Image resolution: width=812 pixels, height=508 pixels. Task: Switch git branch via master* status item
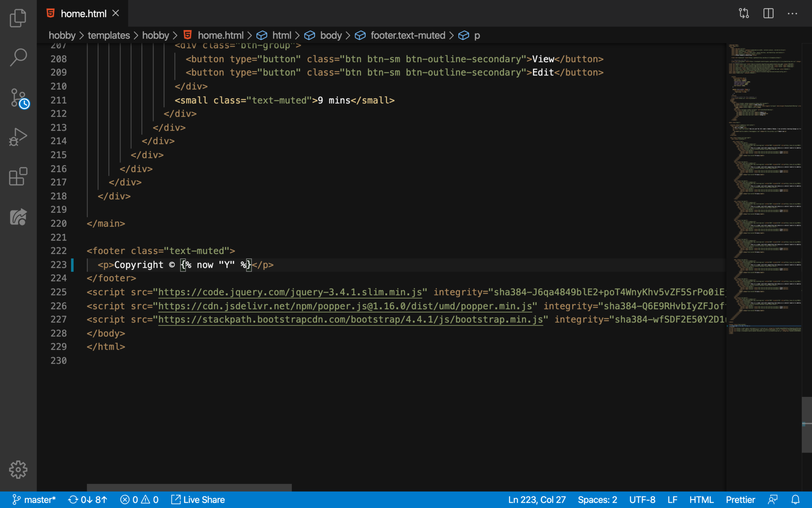[34, 500]
